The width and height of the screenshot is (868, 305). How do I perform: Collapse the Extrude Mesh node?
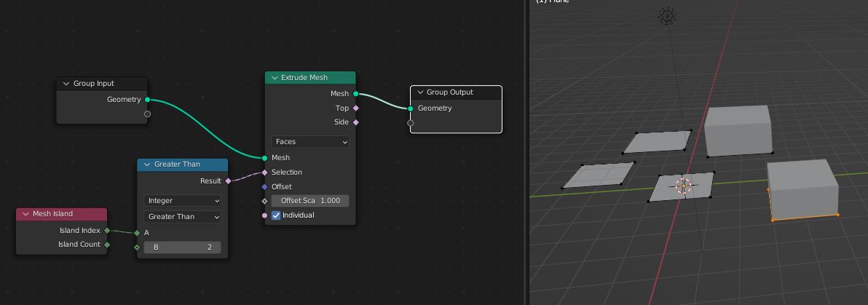275,78
